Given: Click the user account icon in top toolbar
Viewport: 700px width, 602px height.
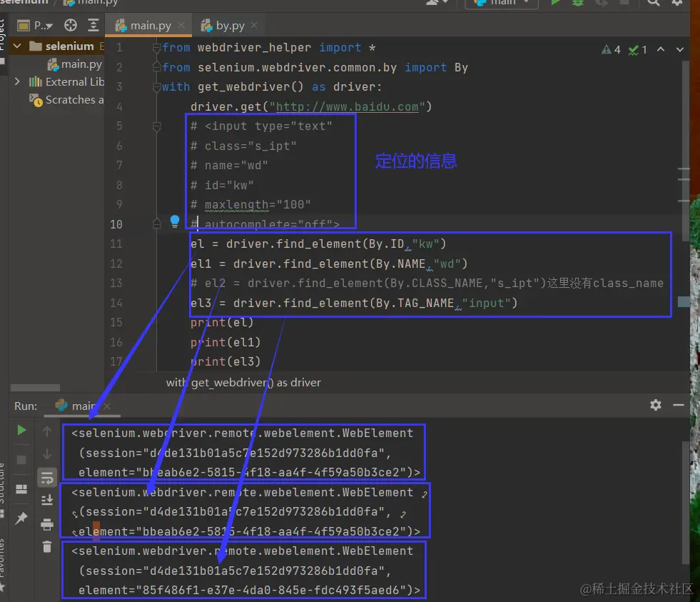Looking at the screenshot, I should tap(437, 2).
